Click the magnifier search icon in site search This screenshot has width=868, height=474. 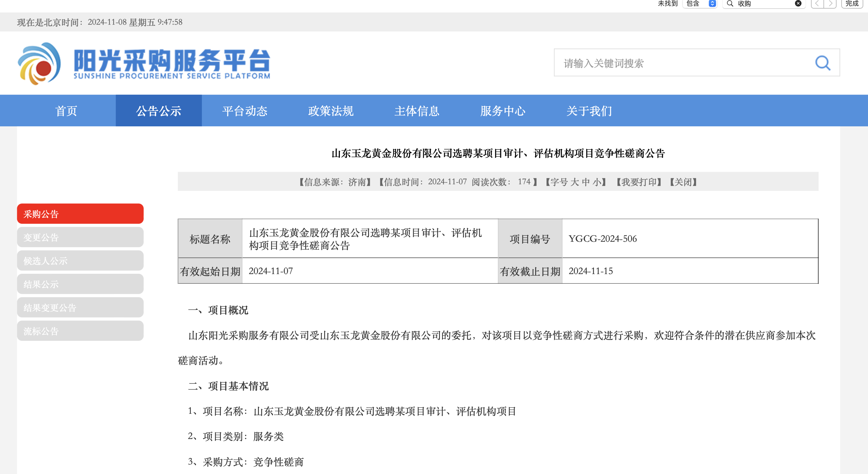click(x=823, y=63)
